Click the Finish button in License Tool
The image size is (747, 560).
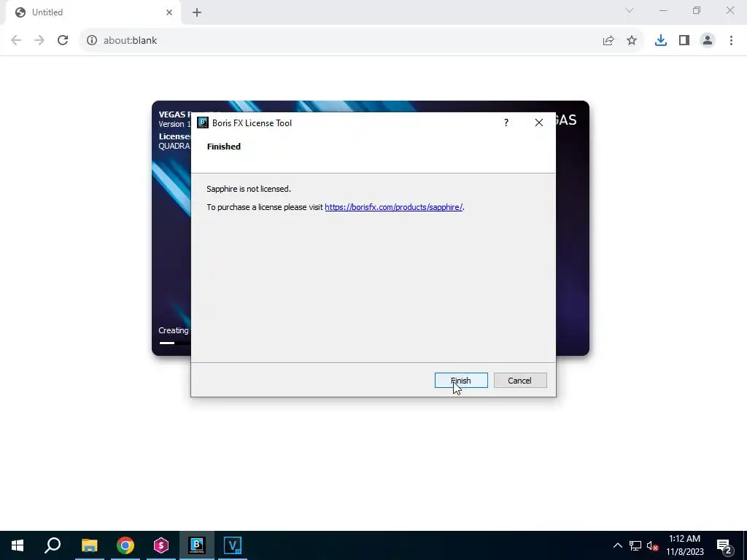point(461,380)
